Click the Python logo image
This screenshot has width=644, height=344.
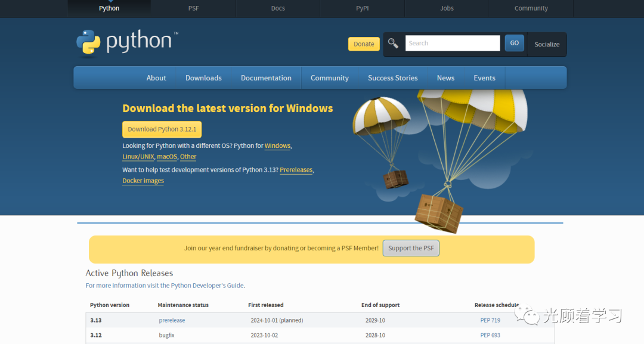coord(128,42)
